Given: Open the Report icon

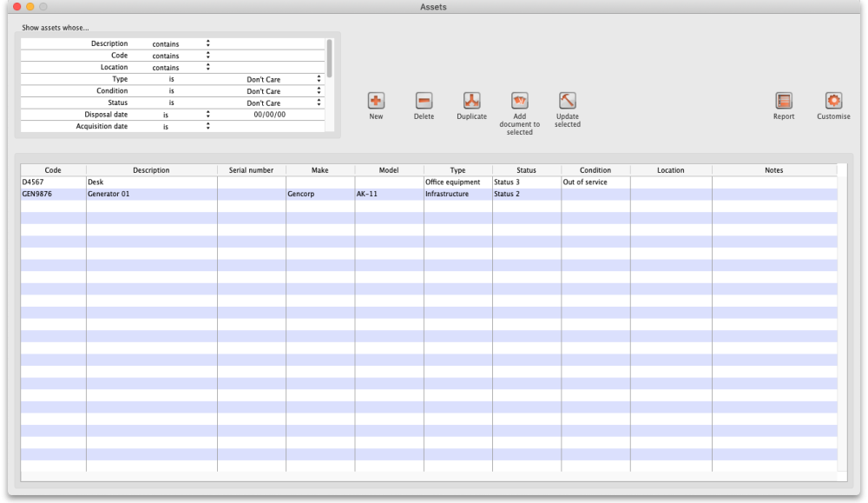Looking at the screenshot, I should pos(784,101).
